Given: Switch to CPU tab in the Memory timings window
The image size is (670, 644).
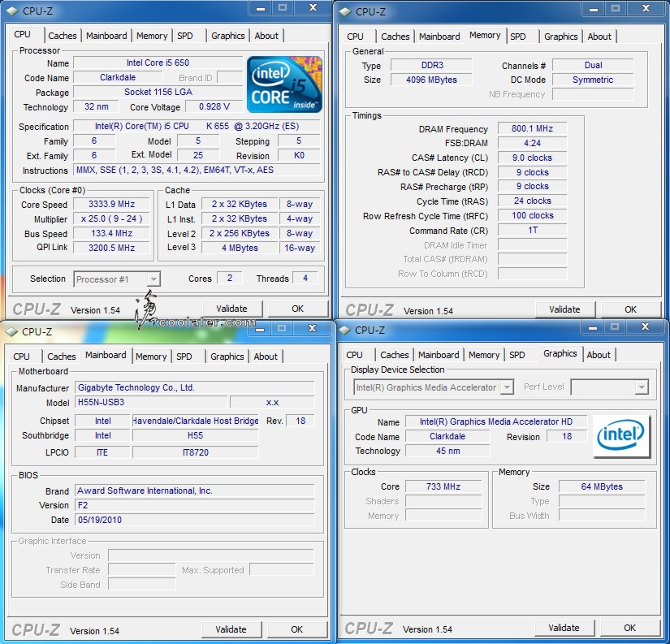Looking at the screenshot, I should (355, 37).
